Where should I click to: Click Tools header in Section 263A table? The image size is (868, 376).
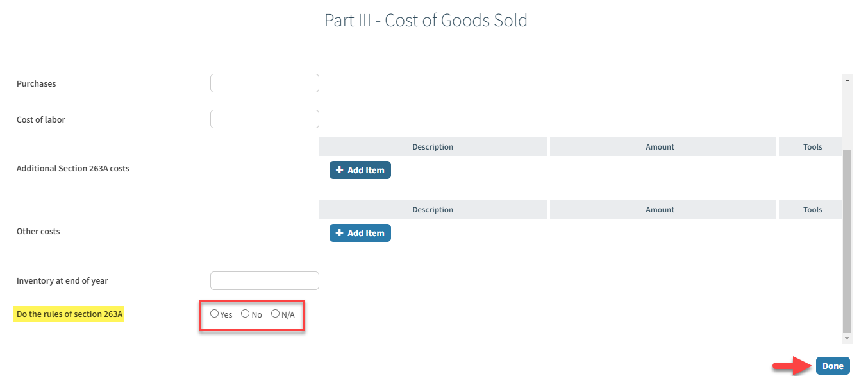[812, 147]
